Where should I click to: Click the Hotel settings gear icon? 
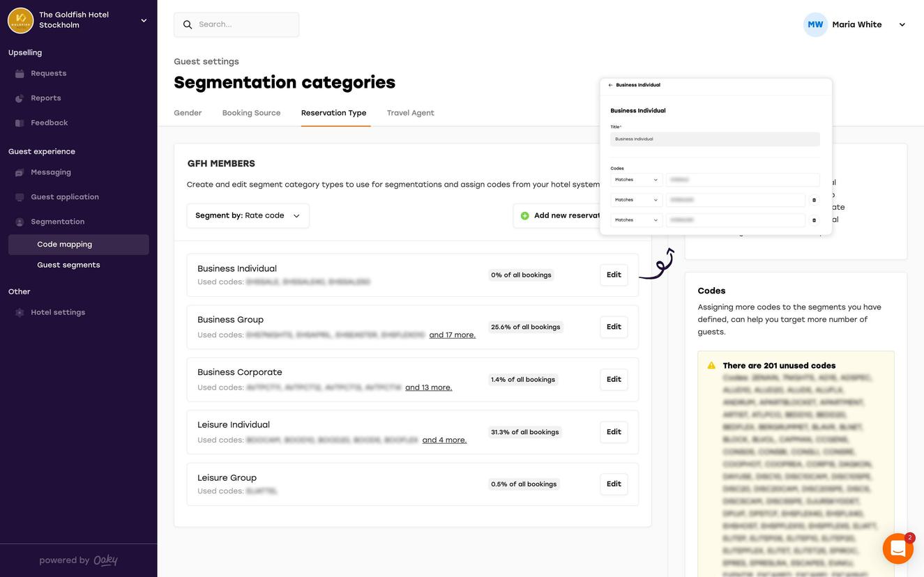point(20,313)
